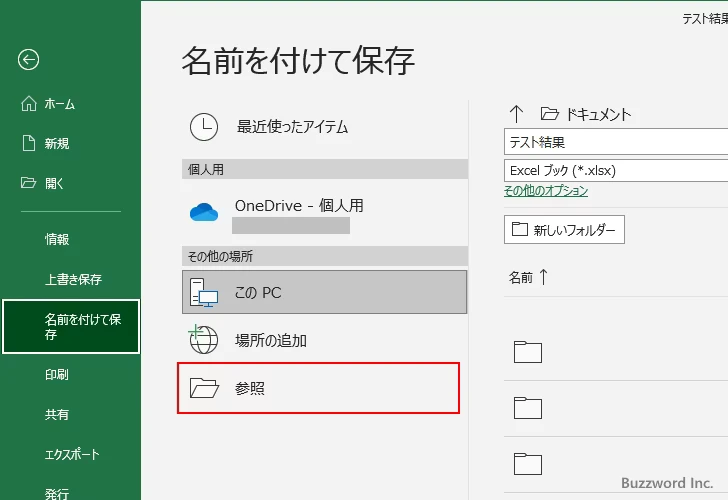Screen dimensions: 728x500
Task: Open the 情報 section
Action: click(x=57, y=239)
